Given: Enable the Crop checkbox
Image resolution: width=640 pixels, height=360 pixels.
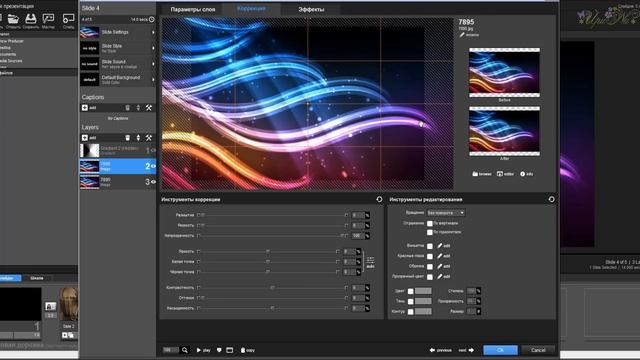Looking at the screenshot, I should [430, 267].
